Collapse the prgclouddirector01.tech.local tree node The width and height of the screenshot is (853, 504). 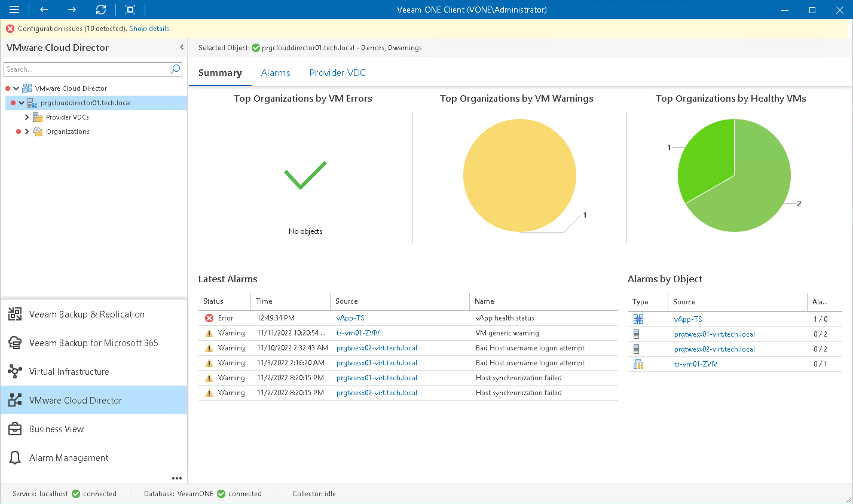(22, 102)
